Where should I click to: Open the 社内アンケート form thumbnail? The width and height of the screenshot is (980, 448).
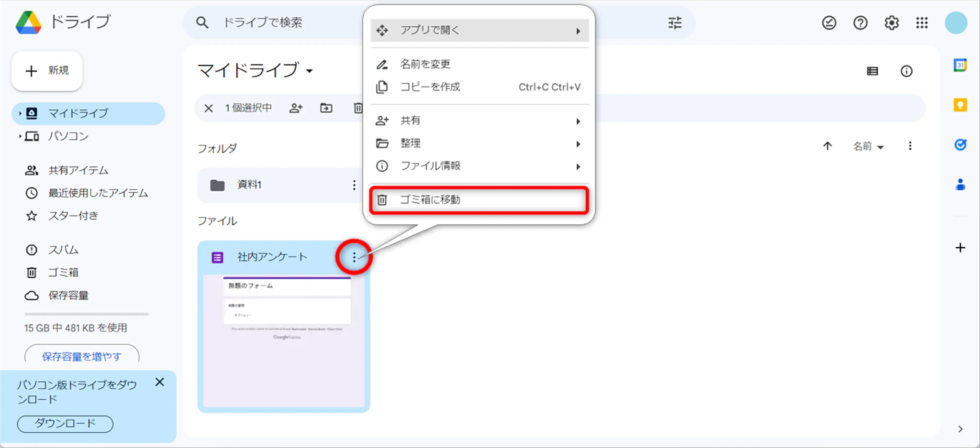point(283,340)
